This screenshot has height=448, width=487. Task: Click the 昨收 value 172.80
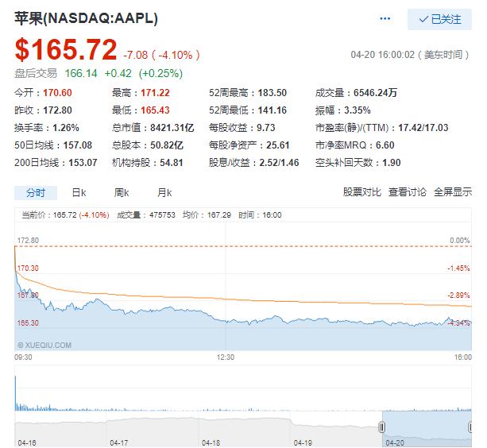tap(57, 110)
